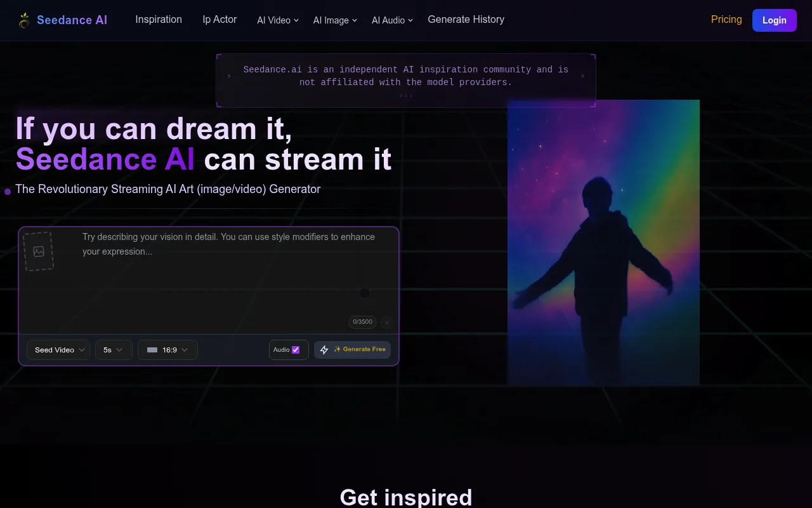Click the "not affiliated" disclaimer notice text
This screenshot has width=812, height=508.
pos(406,76)
